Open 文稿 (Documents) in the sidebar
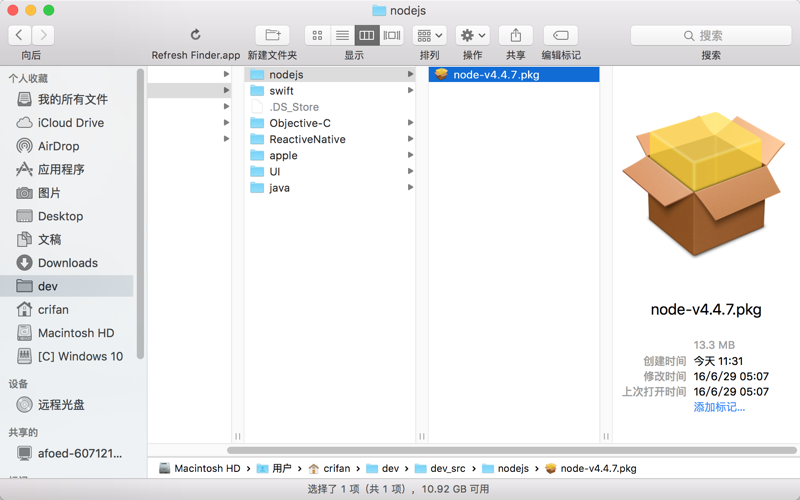 67,239
